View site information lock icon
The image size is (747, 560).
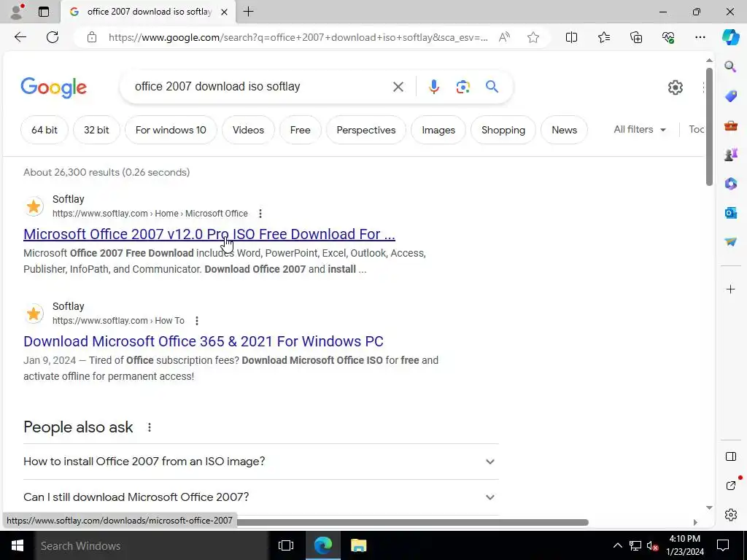(x=92, y=37)
